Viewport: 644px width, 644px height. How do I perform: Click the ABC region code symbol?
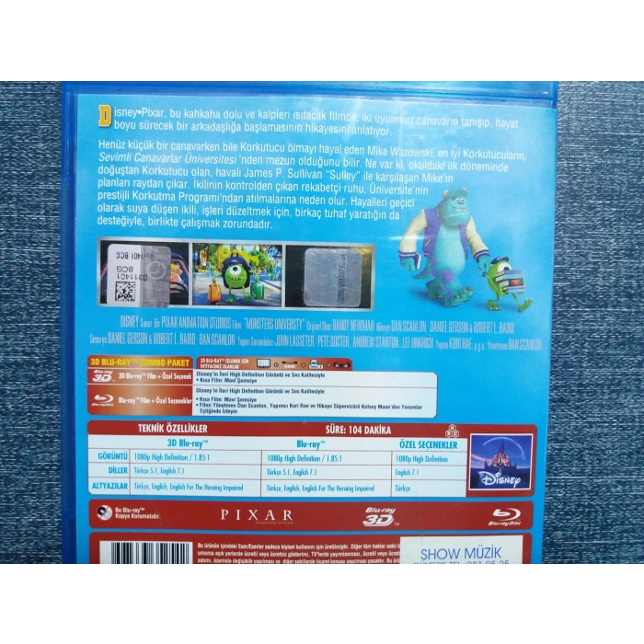click(x=453, y=431)
